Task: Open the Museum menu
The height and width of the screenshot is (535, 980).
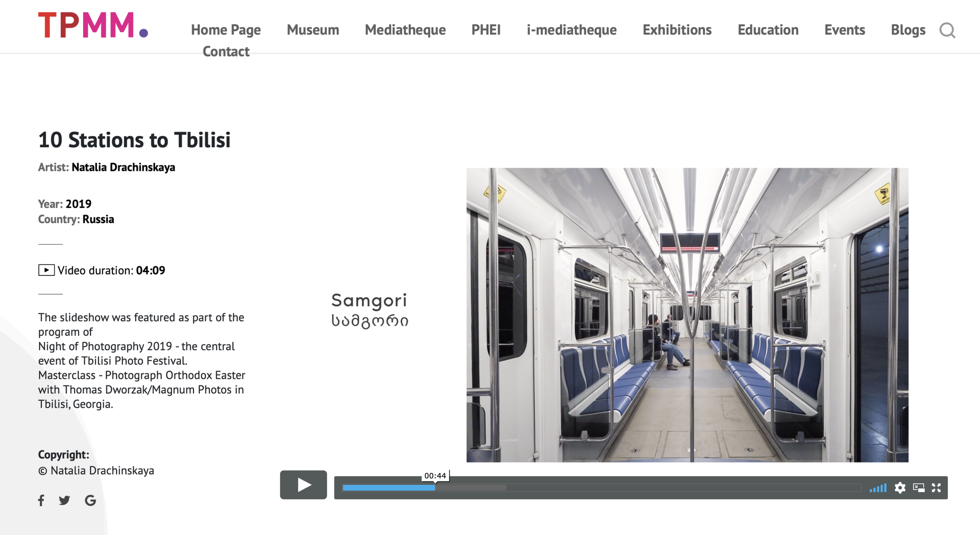Action: (312, 30)
